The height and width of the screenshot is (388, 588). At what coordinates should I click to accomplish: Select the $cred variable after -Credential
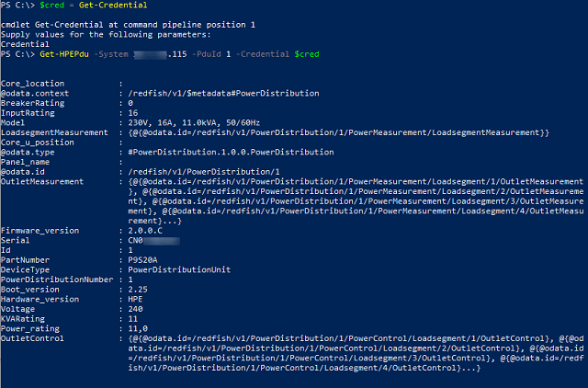point(307,54)
